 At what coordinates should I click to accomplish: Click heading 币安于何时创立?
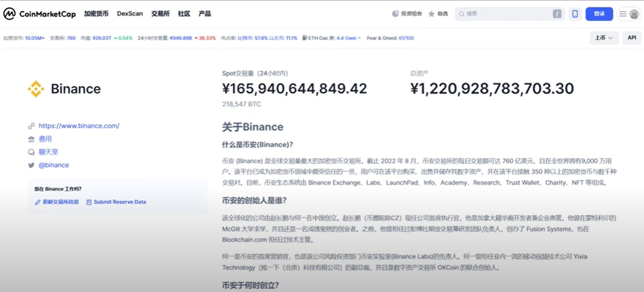pyautogui.click(x=251, y=285)
